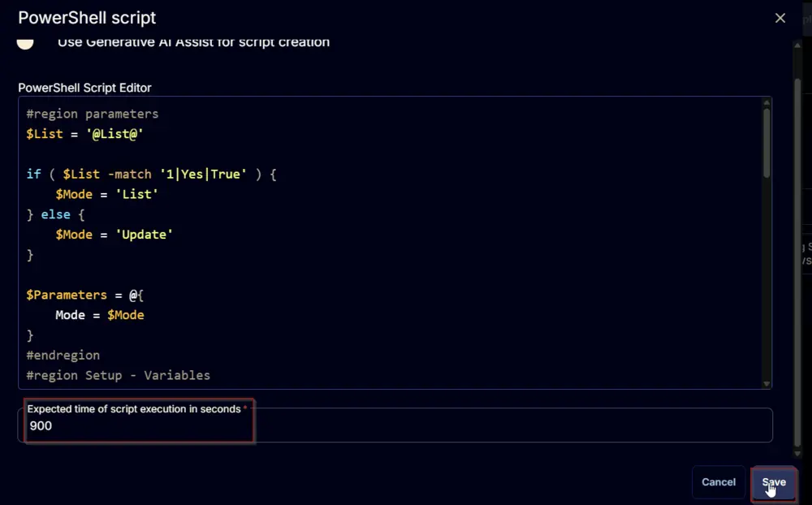Click the outer dialog scroll down arrow

797,453
